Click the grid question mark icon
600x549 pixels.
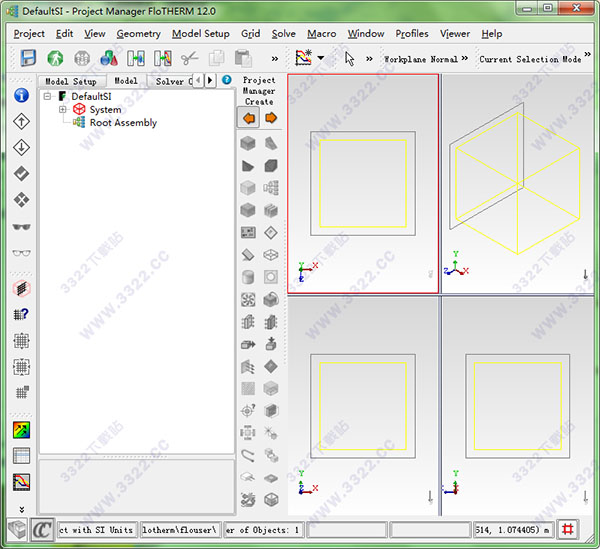tap(21, 313)
